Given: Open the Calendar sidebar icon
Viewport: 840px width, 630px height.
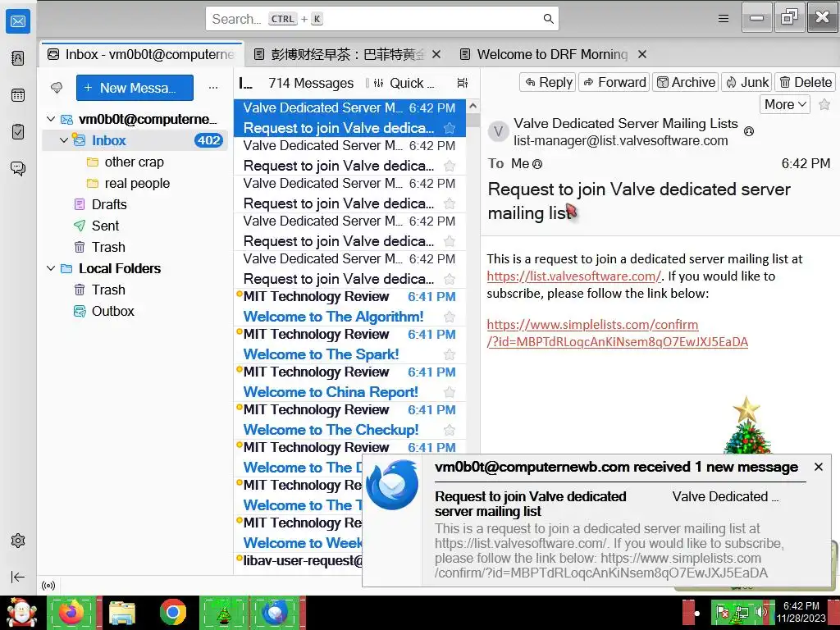Looking at the screenshot, I should 18,95.
